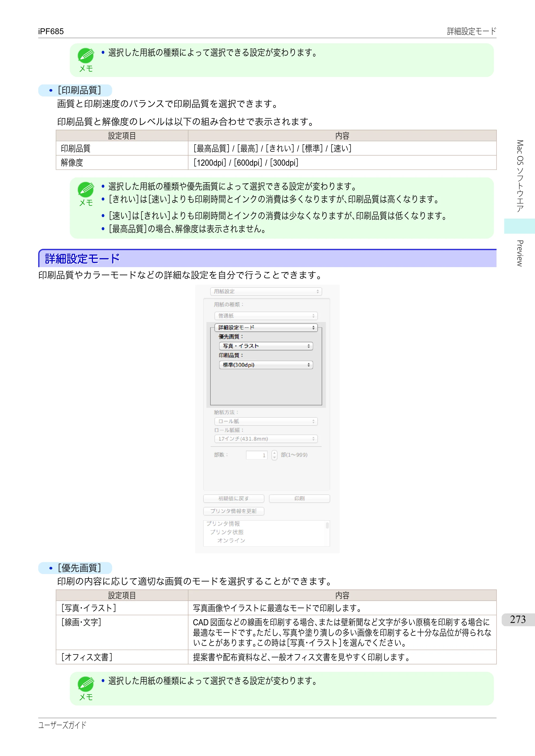Click the ロール紙幅: label in the dialog
535x756 pixels.
pyautogui.click(x=229, y=430)
